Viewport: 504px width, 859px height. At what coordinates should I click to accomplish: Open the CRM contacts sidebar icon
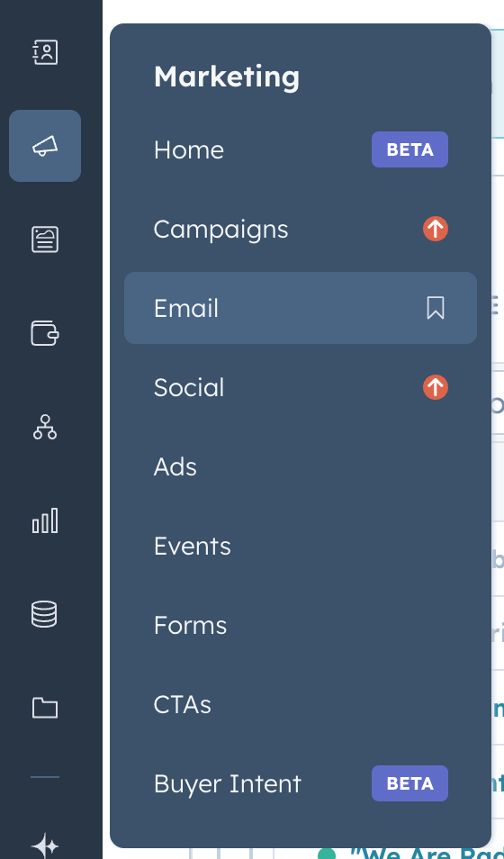click(x=45, y=52)
